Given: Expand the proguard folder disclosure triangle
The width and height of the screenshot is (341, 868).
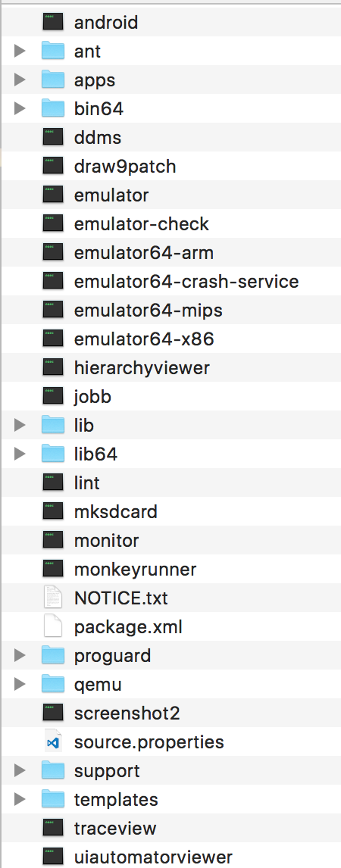Looking at the screenshot, I should click(x=20, y=655).
